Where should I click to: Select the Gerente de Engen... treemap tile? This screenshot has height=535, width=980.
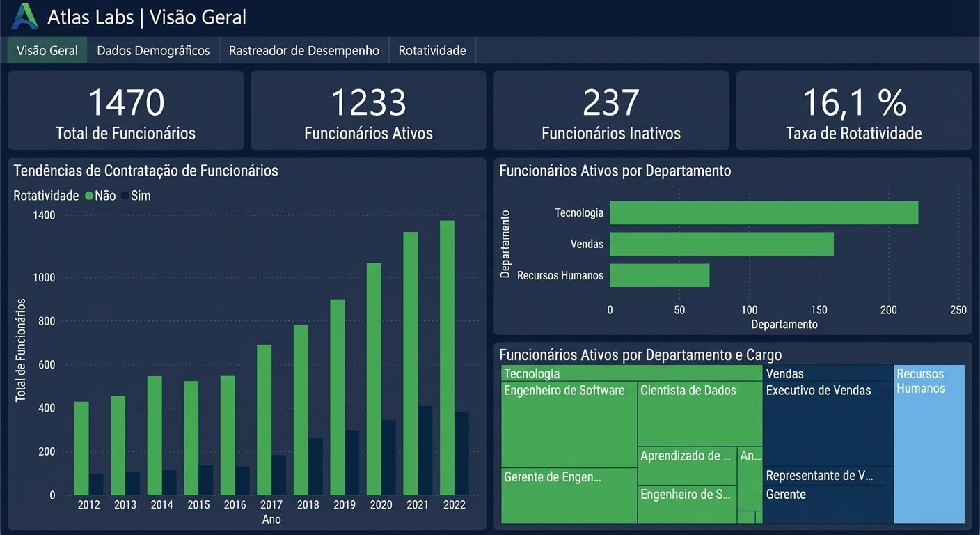[x=569, y=496]
